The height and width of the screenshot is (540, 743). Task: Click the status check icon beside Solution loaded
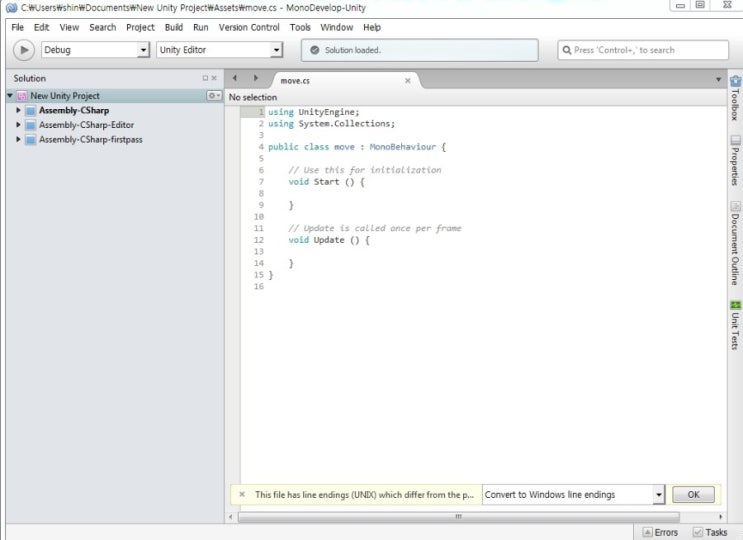click(315, 50)
